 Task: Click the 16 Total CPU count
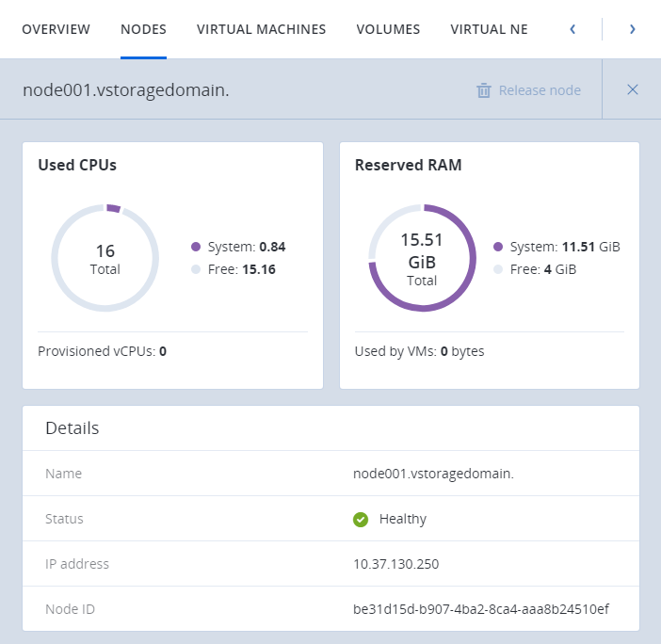[105, 259]
